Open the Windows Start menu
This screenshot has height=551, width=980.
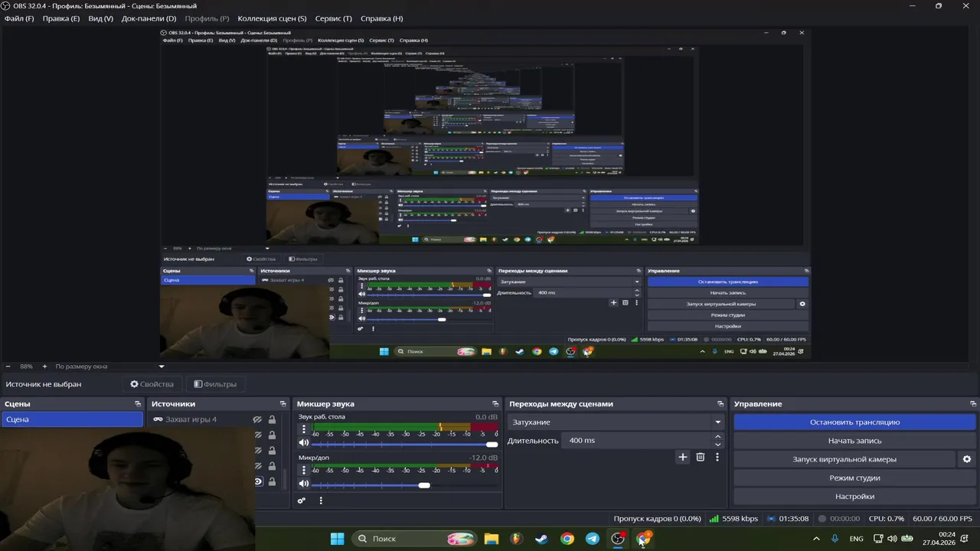coord(337,539)
